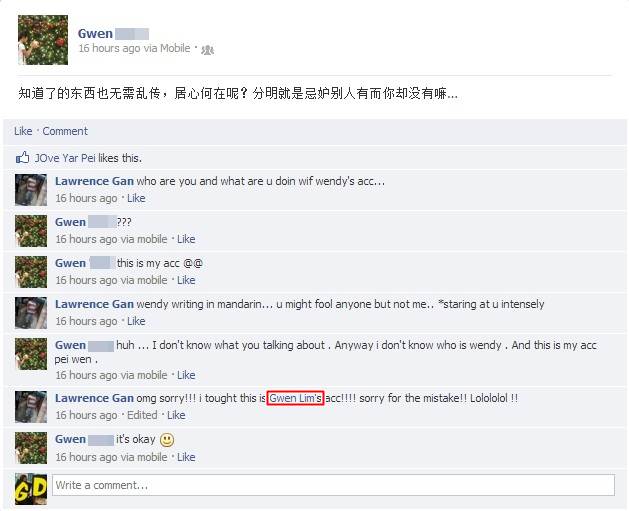The image size is (629, 511).
Task: Open the highlighted Gwen Lim's profile link
Action: [x=295, y=398]
